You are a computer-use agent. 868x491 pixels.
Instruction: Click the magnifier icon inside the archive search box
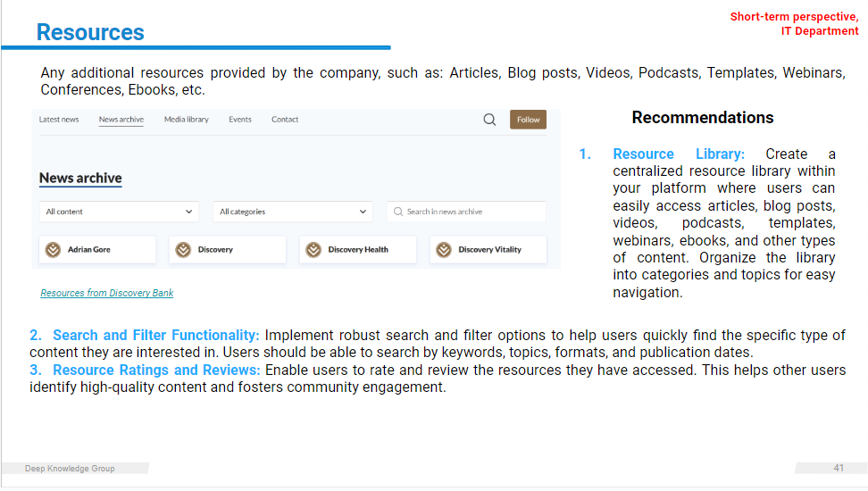click(397, 212)
